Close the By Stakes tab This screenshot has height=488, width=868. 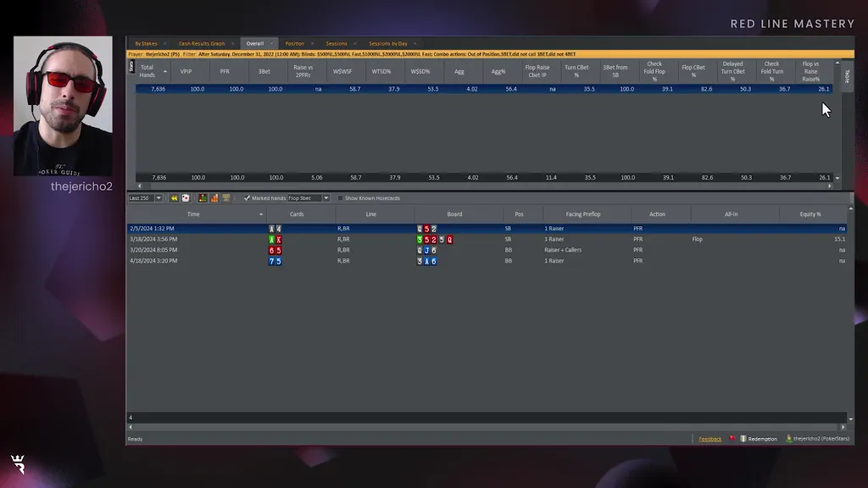165,43
